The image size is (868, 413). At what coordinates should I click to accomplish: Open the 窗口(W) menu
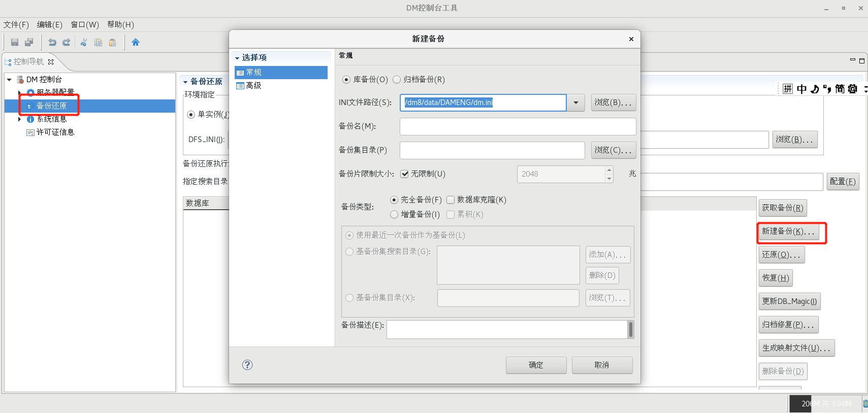point(85,24)
